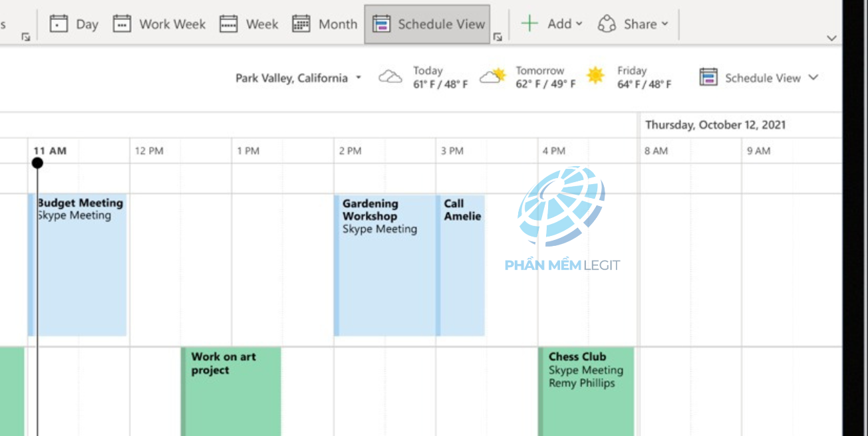868x436 pixels.
Task: Click the current time marker at 11 AM
Action: click(x=37, y=163)
